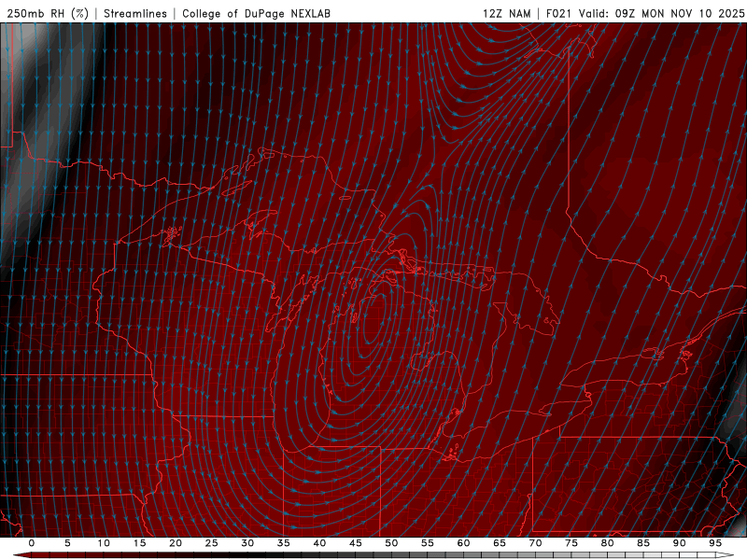Click the 10 value on the color scale
Screen dimensions: 747x560
104,543
